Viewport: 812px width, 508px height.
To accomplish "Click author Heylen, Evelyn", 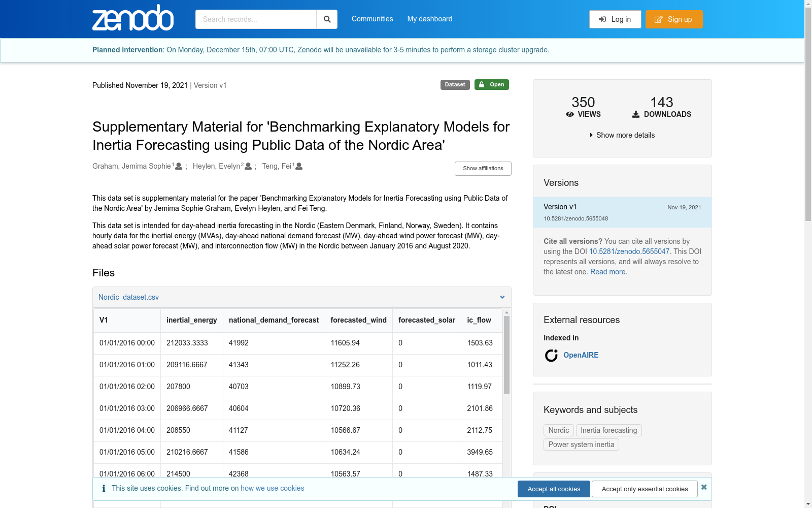I will click(216, 166).
